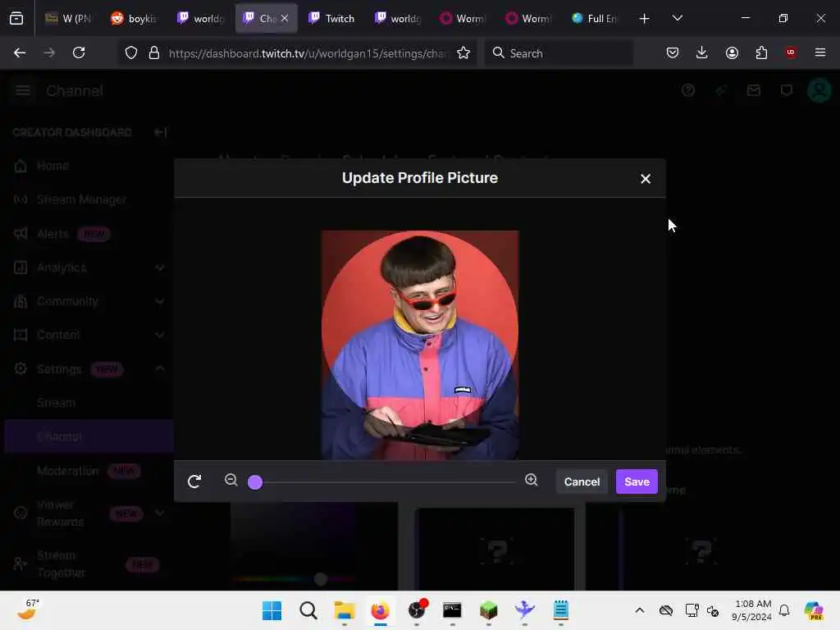840x630 pixels.
Task: Click the Firefox search field
Action: 559,53
